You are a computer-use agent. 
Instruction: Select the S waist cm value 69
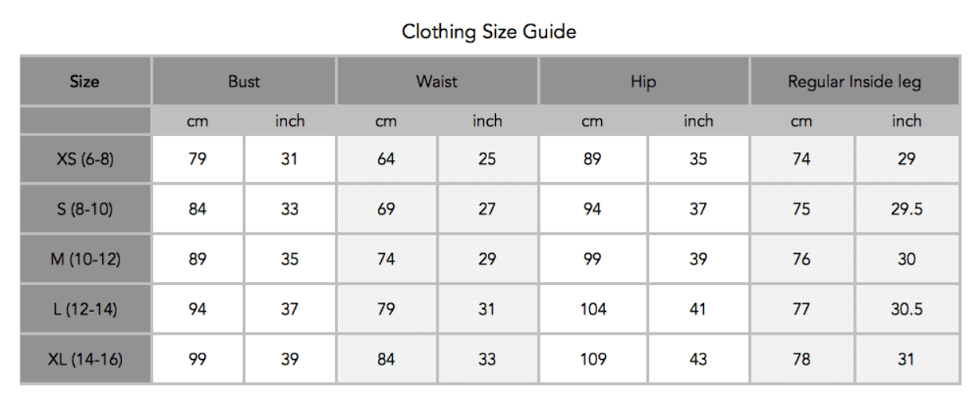point(386,209)
